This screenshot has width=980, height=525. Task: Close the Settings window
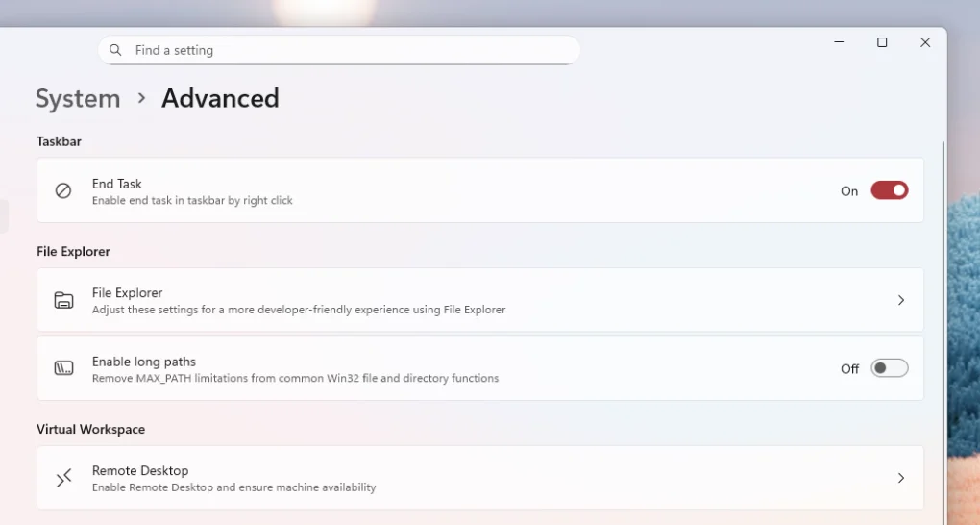[x=925, y=42]
